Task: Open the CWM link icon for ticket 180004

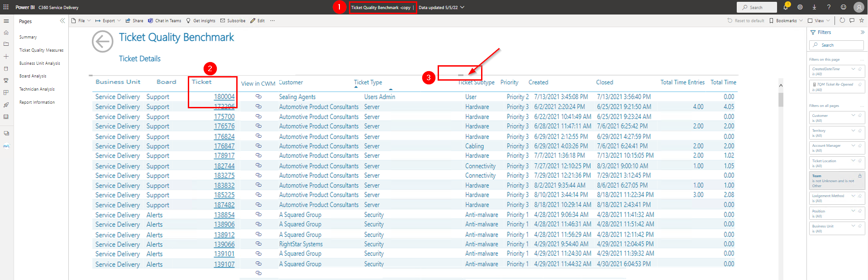Action: [258, 97]
